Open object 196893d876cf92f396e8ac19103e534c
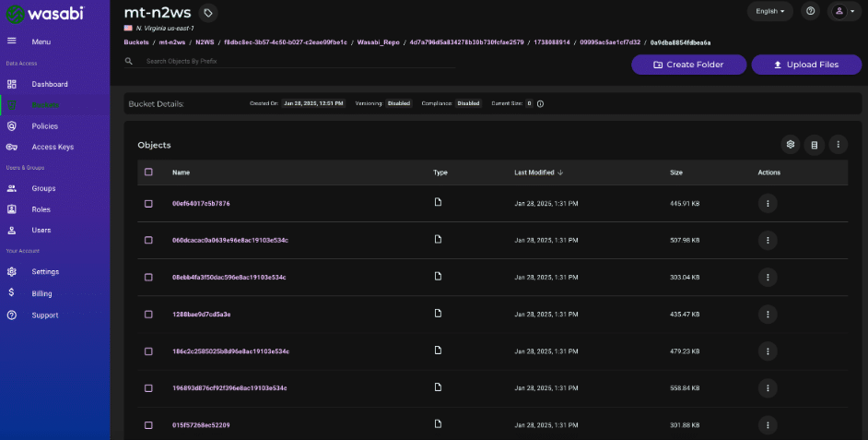The image size is (868, 440). point(229,388)
